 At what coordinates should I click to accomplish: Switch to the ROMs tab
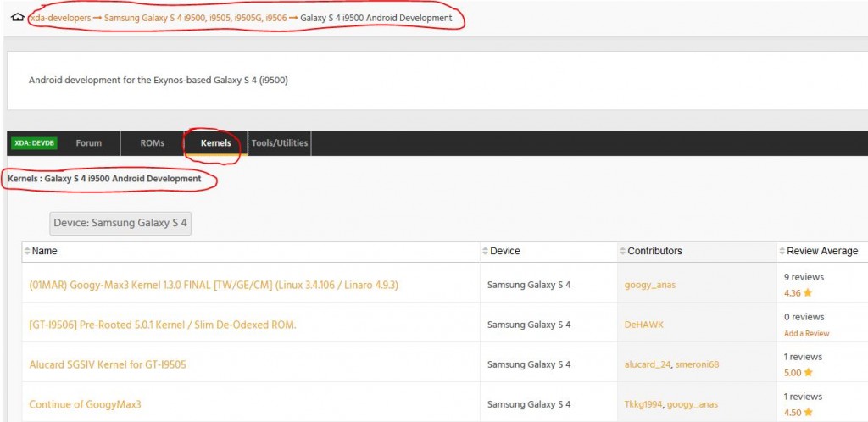[x=153, y=142]
